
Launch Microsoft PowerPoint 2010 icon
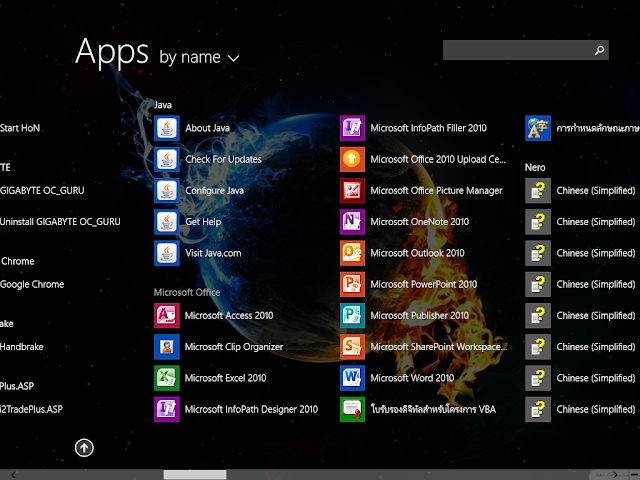[352, 284]
